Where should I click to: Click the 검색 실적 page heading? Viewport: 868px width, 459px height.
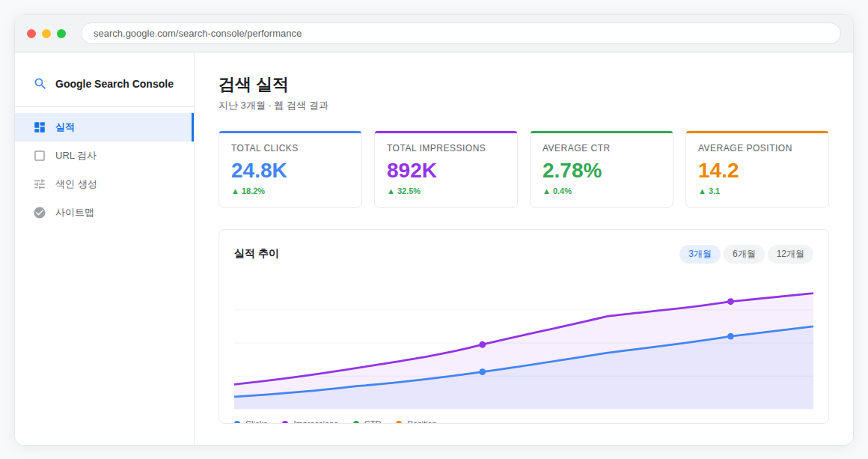253,85
